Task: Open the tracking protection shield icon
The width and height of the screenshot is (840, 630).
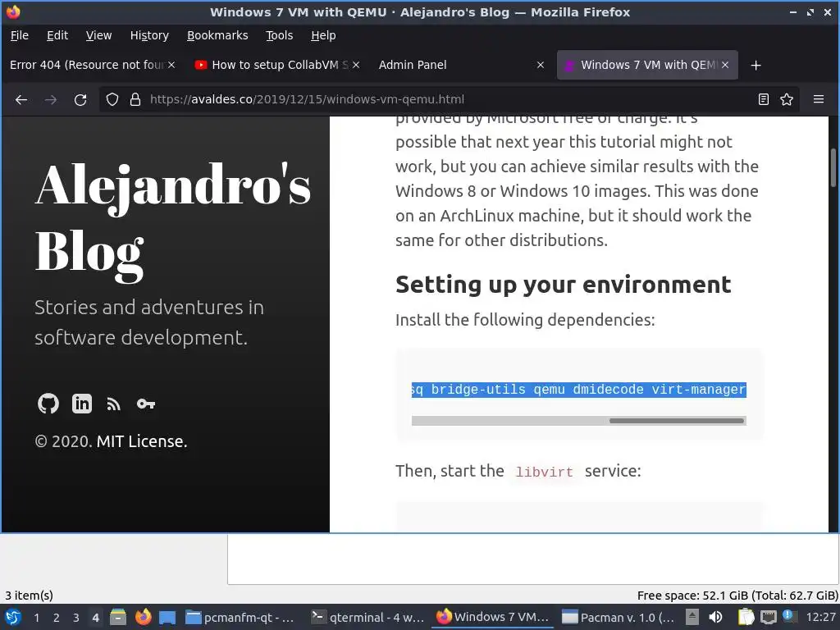Action: (112, 99)
